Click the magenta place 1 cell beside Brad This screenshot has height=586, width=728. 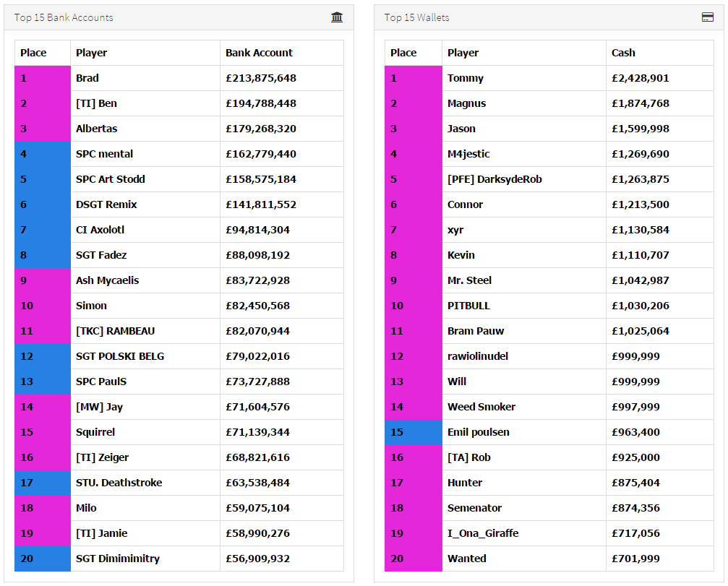(x=43, y=78)
